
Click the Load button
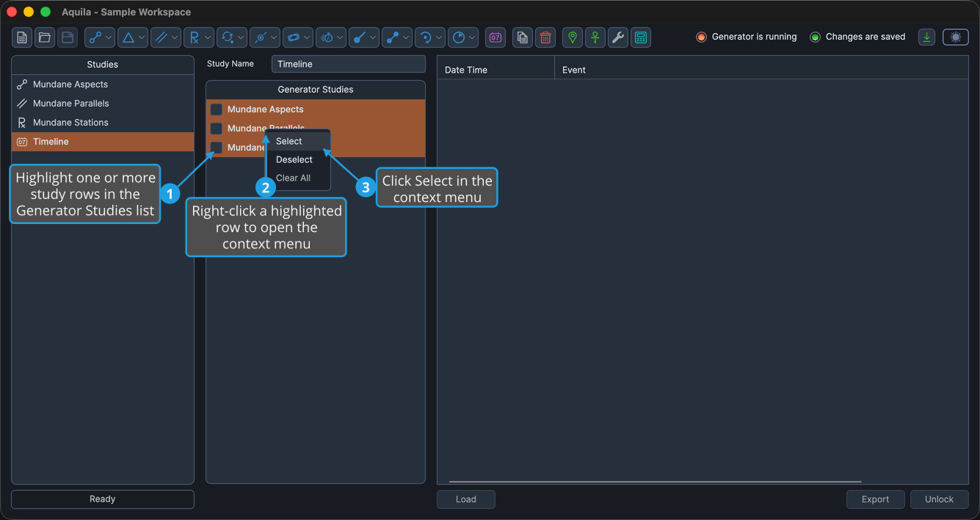coord(466,499)
